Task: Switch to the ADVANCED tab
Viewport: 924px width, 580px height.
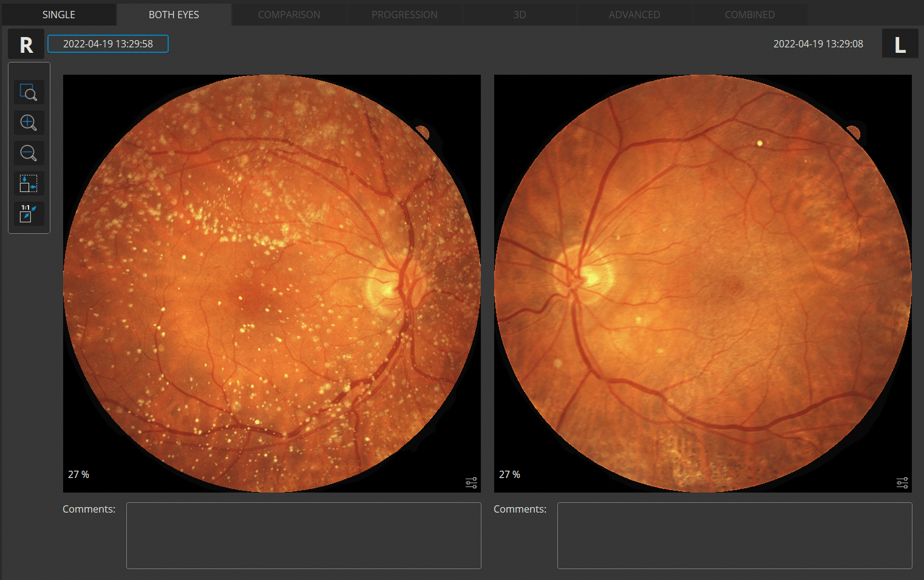Action: click(x=634, y=15)
